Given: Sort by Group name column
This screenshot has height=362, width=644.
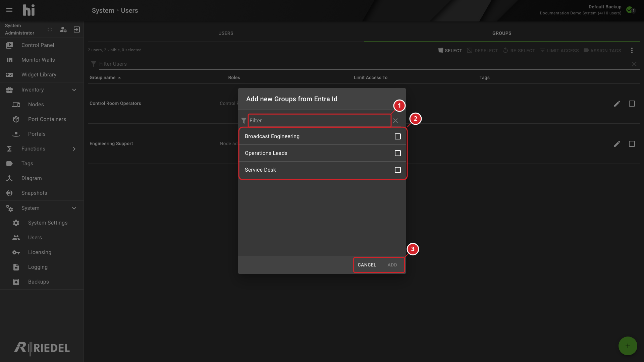Looking at the screenshot, I should (x=105, y=77).
